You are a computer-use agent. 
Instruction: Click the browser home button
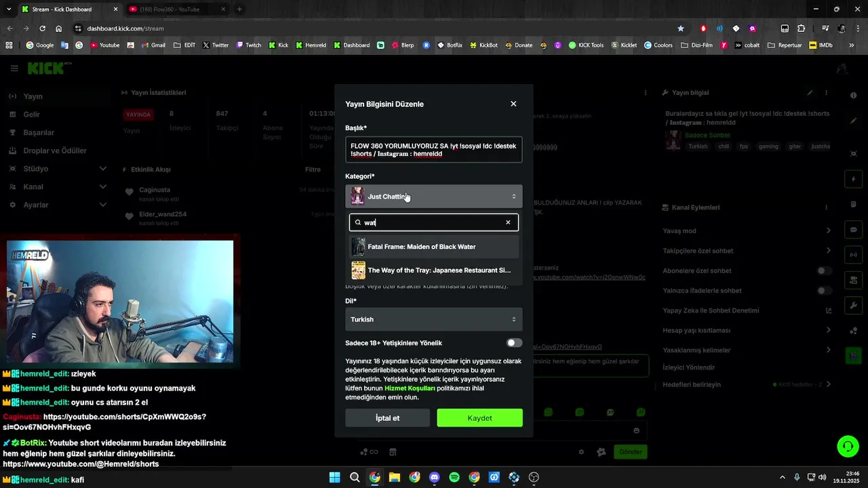[x=59, y=28]
